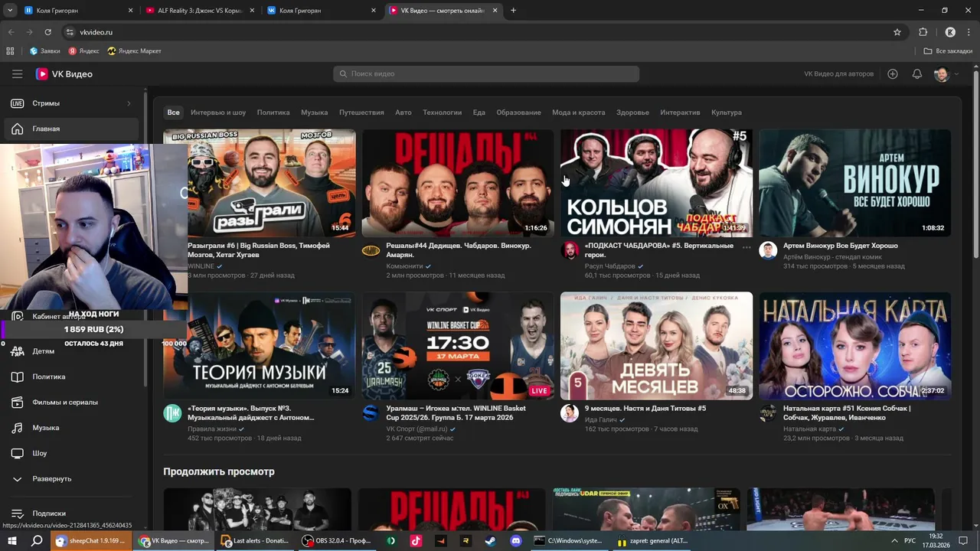Open a new browser tab with plus button
This screenshot has width=980, height=551.
tap(513, 11)
